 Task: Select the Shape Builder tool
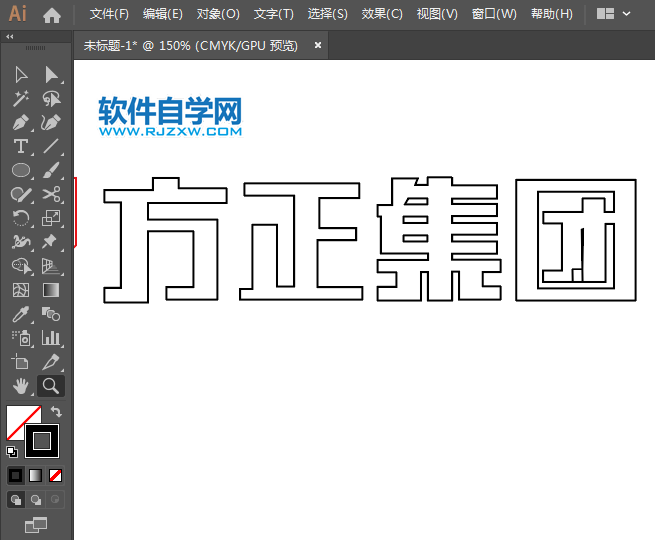pos(22,266)
